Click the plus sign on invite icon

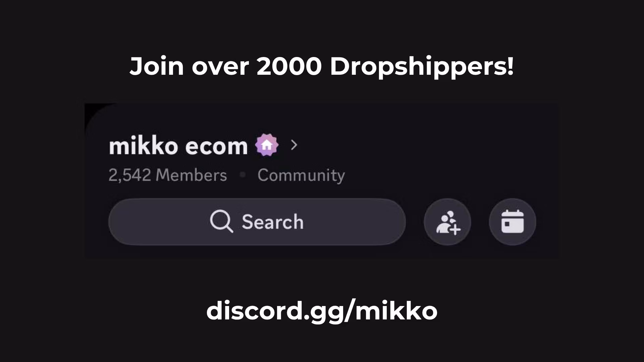pos(455,230)
